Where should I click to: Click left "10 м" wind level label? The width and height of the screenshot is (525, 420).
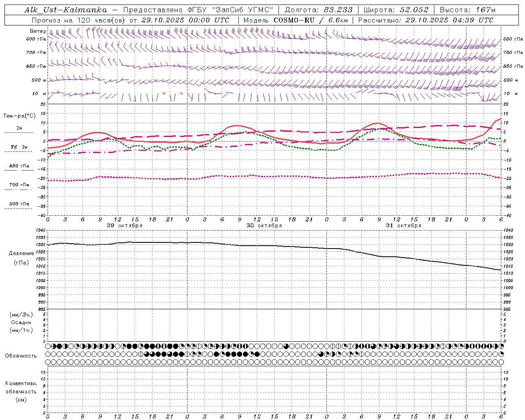[x=39, y=94]
